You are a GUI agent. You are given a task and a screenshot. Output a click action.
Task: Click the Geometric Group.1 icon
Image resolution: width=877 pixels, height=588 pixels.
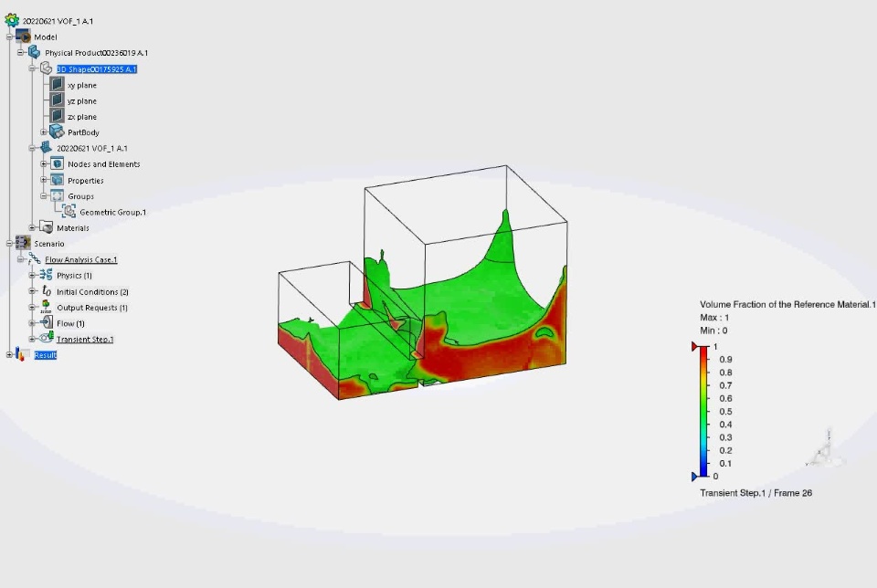point(69,211)
